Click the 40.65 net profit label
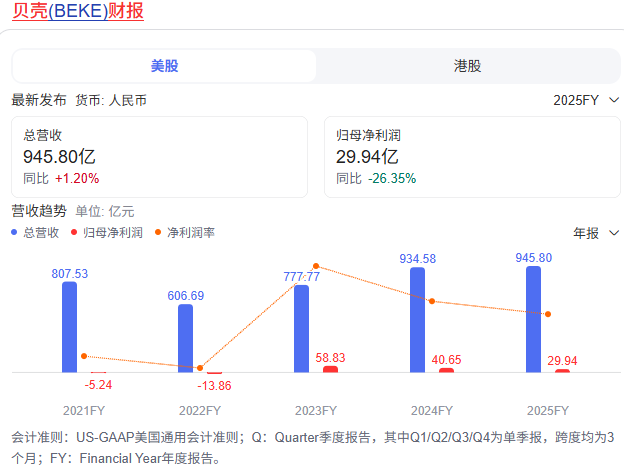624x468 pixels. (446, 360)
